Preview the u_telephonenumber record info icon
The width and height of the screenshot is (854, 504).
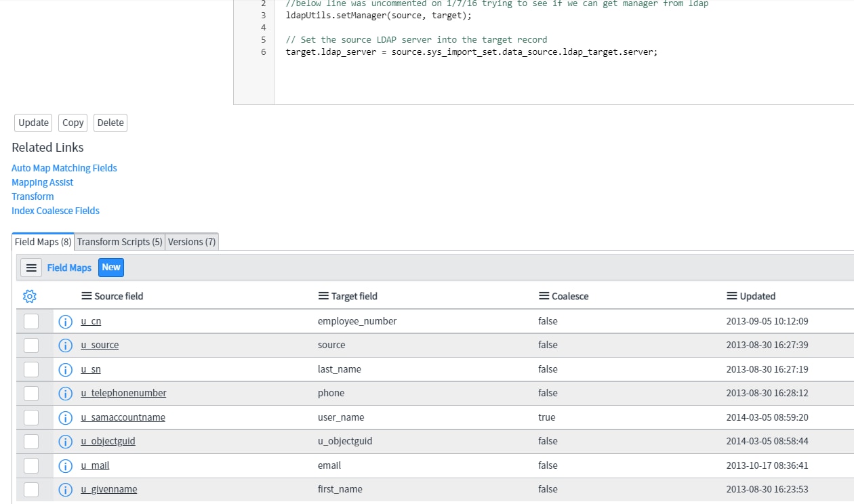[65, 394]
